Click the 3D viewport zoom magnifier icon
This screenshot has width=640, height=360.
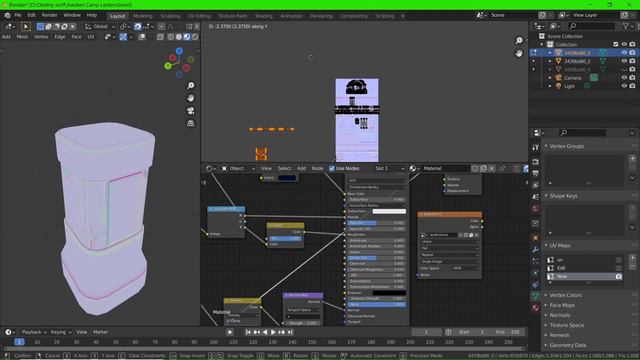191,86
